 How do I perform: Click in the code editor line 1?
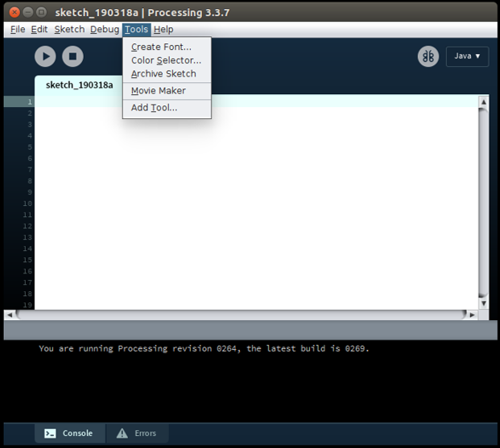click(242, 102)
